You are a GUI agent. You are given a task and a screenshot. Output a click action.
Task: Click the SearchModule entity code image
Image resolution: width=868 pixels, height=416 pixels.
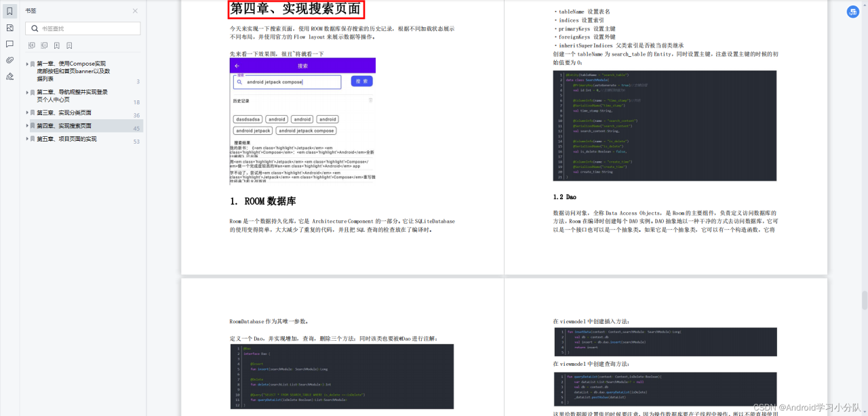click(x=665, y=126)
